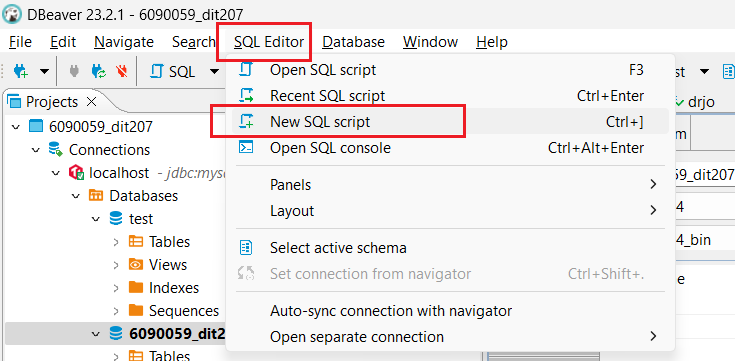Close the Projects tab
The image size is (735, 361).
coord(91,101)
